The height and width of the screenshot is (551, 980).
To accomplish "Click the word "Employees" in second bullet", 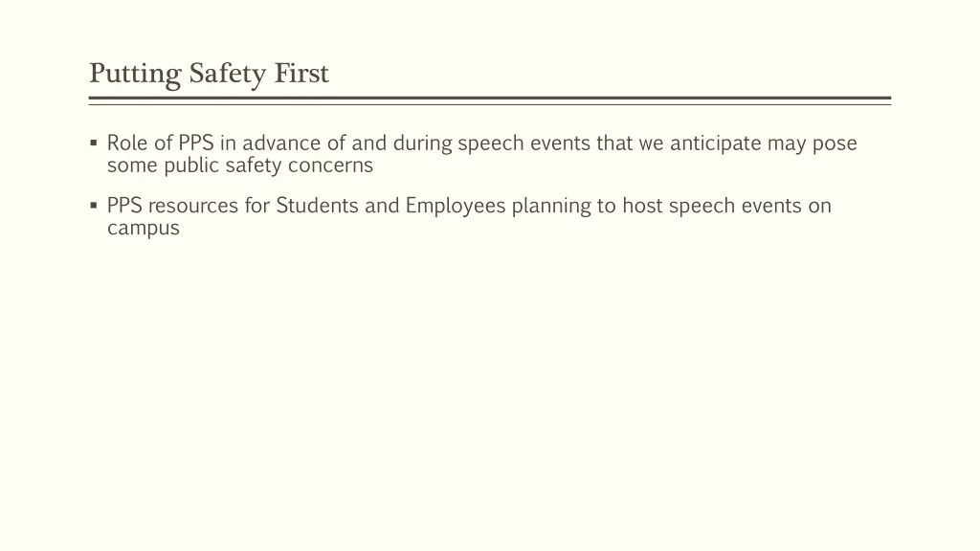I will (x=455, y=207).
